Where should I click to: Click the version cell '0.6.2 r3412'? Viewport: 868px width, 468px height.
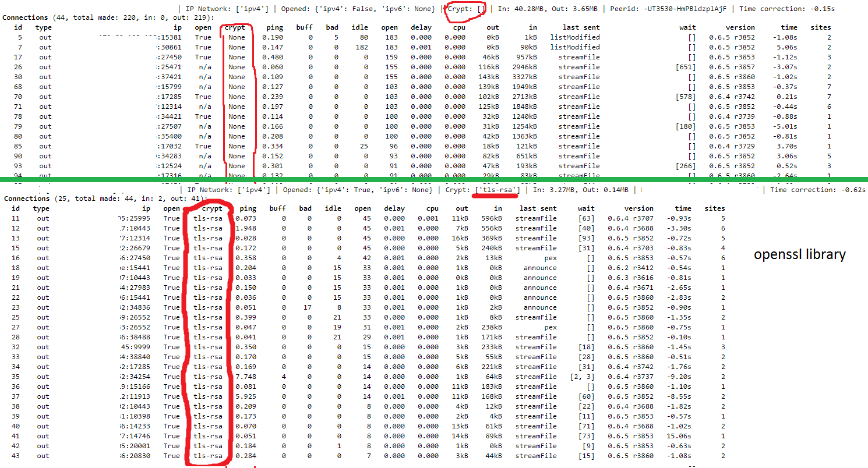click(630, 268)
